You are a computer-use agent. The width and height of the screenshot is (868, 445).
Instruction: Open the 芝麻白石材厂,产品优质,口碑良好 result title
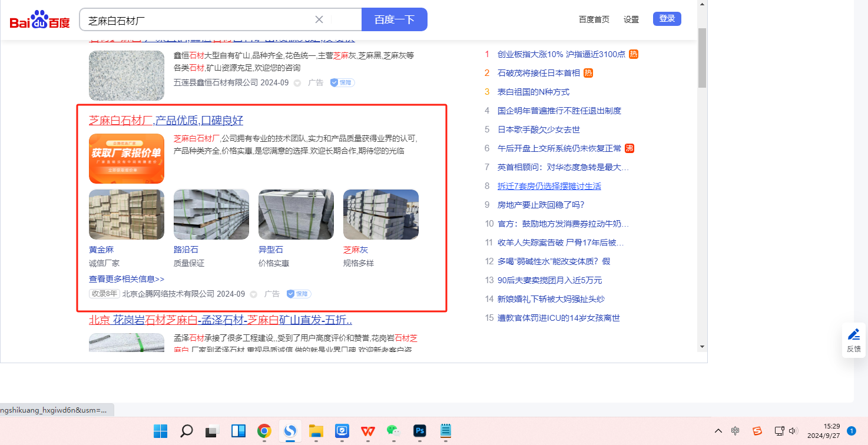166,121
